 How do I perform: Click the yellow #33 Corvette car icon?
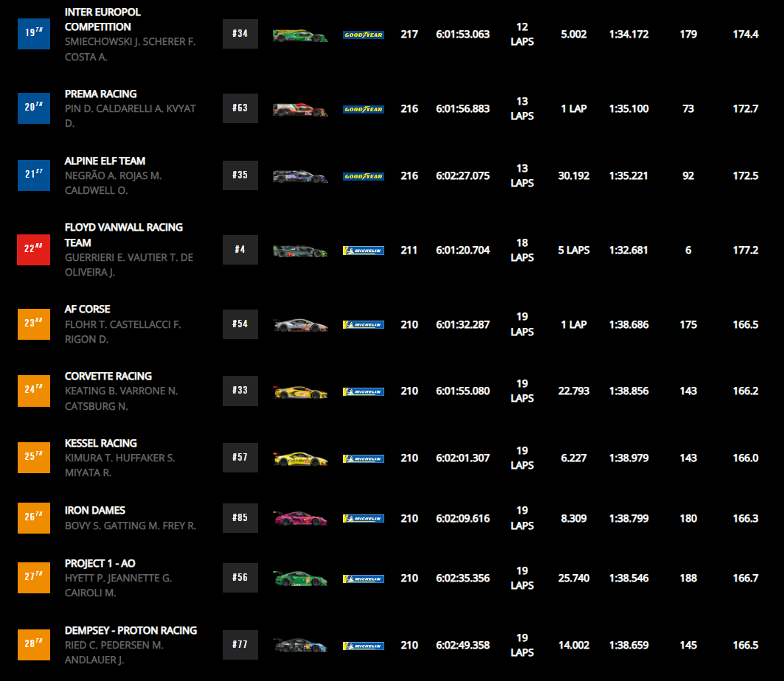point(300,392)
